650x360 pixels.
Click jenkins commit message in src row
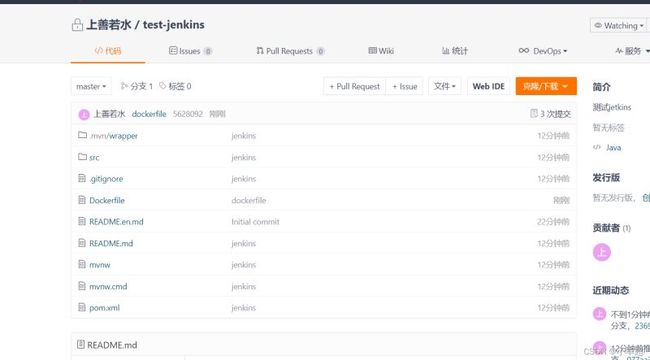(x=244, y=158)
